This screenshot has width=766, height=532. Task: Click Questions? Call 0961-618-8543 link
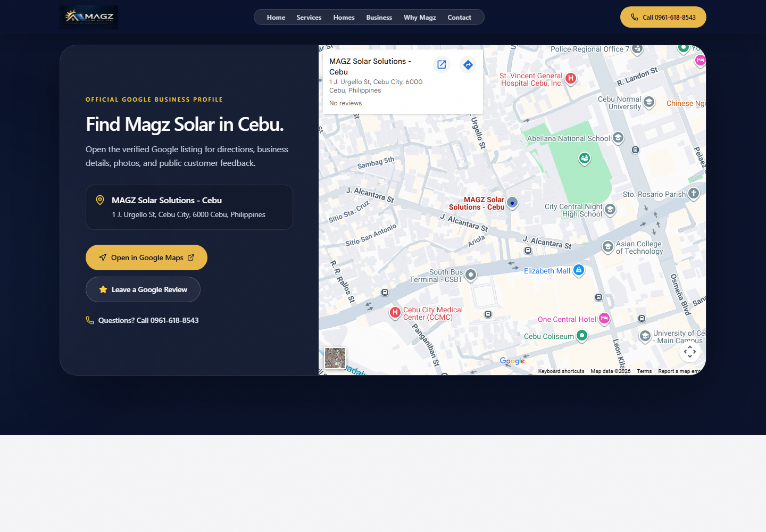142,320
